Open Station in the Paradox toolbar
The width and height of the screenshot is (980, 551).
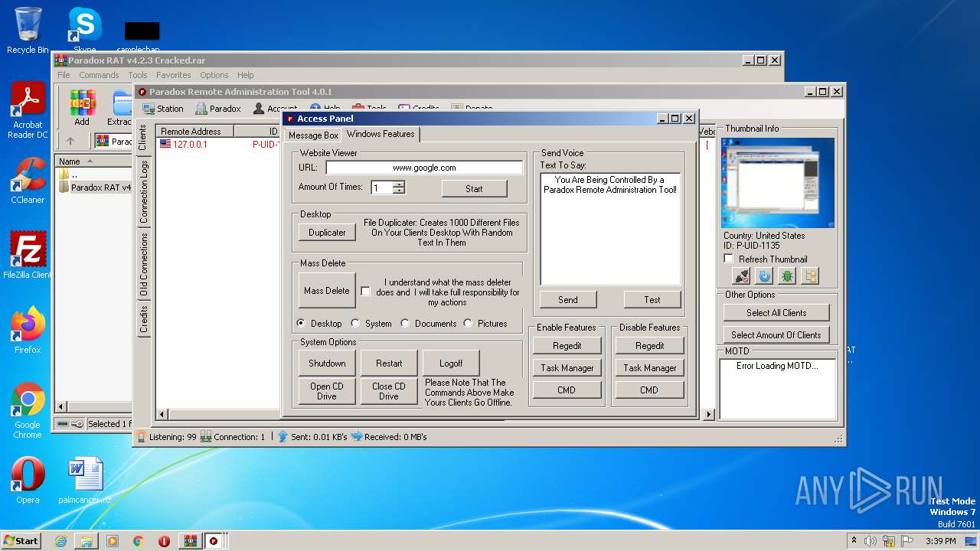click(162, 109)
